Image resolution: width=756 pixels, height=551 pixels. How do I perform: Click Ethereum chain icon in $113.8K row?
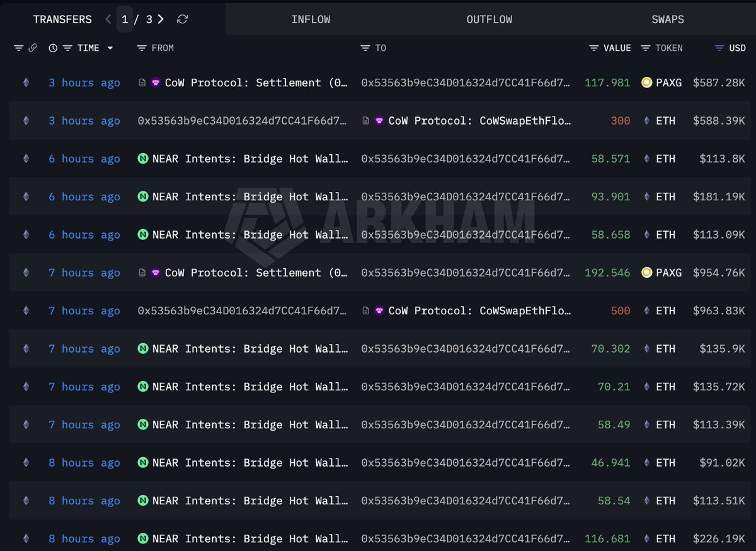pyautogui.click(x=26, y=159)
